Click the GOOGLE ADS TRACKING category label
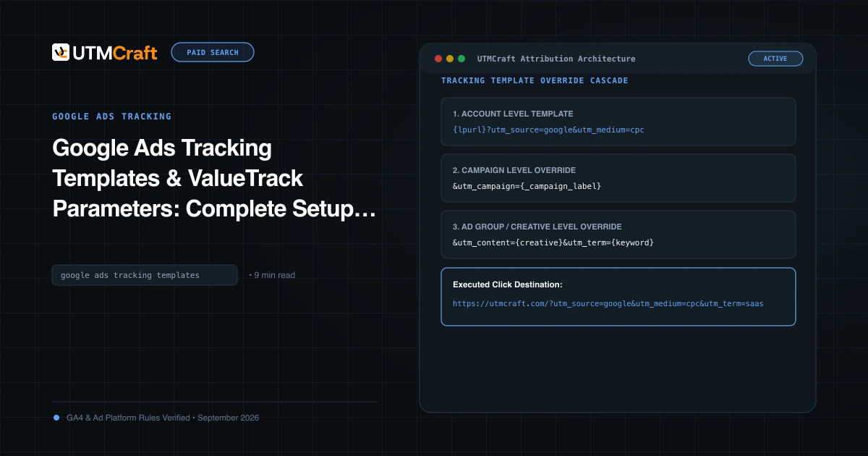Viewport: 868px width, 456px height. 112,117
